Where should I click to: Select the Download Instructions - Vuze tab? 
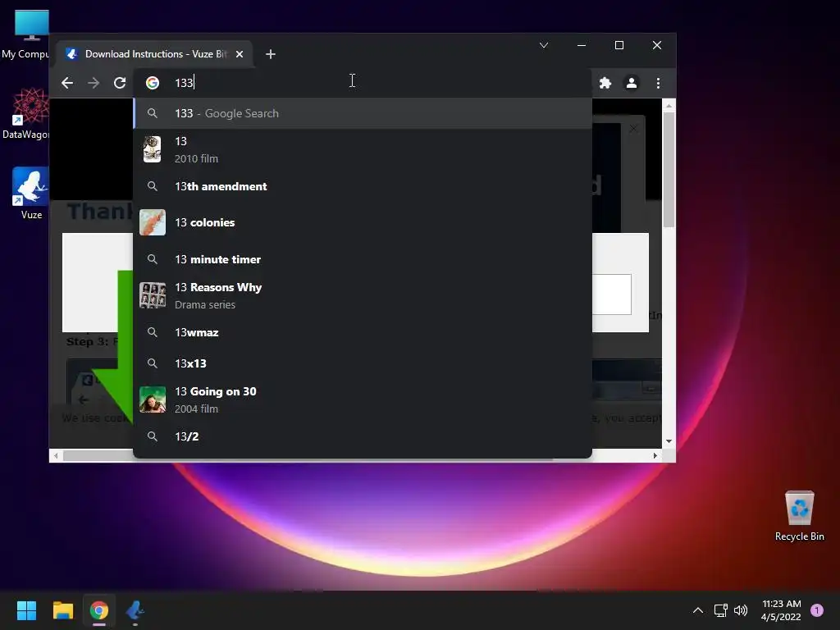(x=155, y=54)
